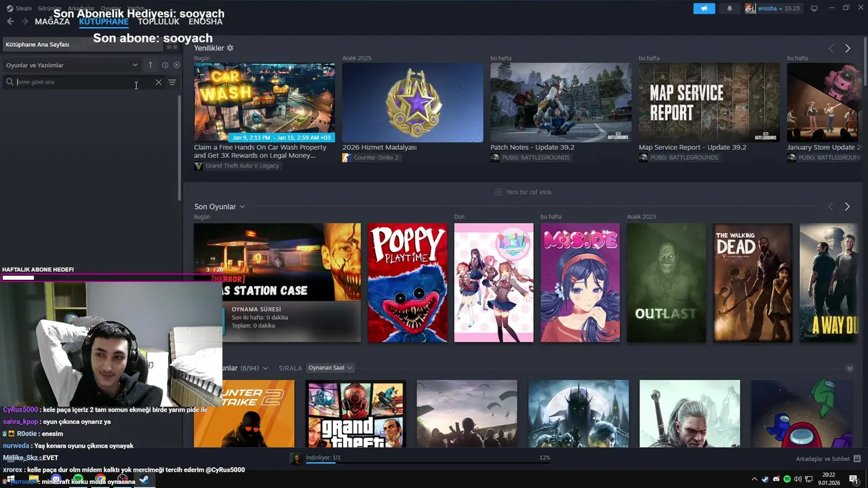
Task: Go forward with the right navigation arrow
Action: (24, 22)
